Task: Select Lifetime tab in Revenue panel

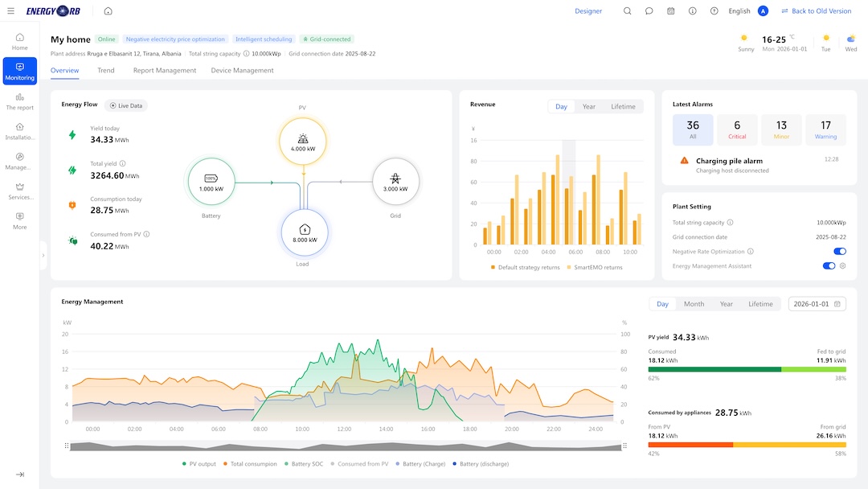Action: (623, 106)
